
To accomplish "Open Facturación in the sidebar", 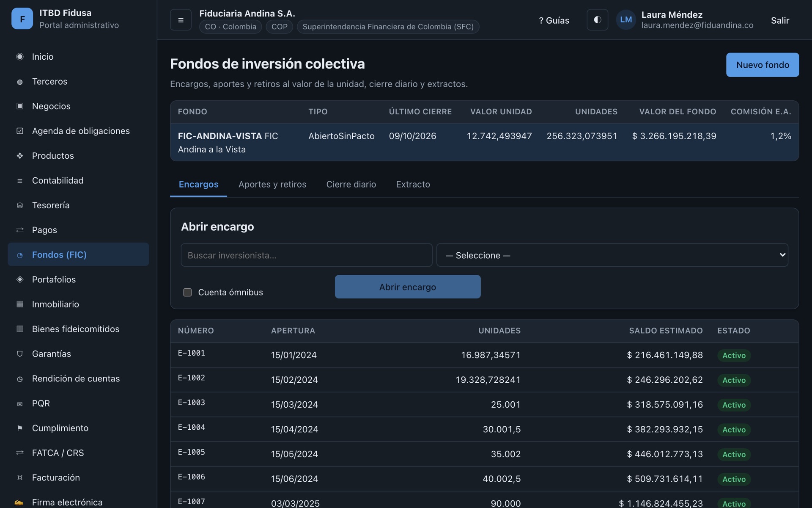I will click(78, 478).
